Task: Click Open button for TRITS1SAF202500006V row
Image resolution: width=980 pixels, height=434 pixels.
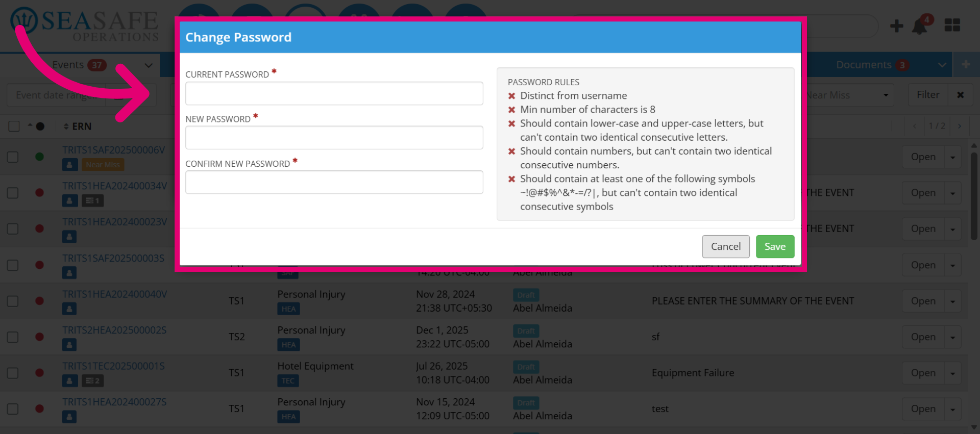Action: coord(923,157)
